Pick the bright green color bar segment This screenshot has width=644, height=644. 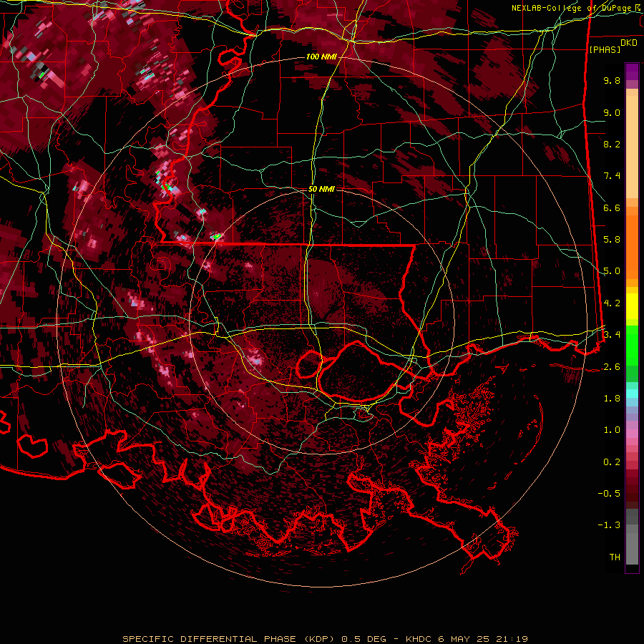coord(632,345)
